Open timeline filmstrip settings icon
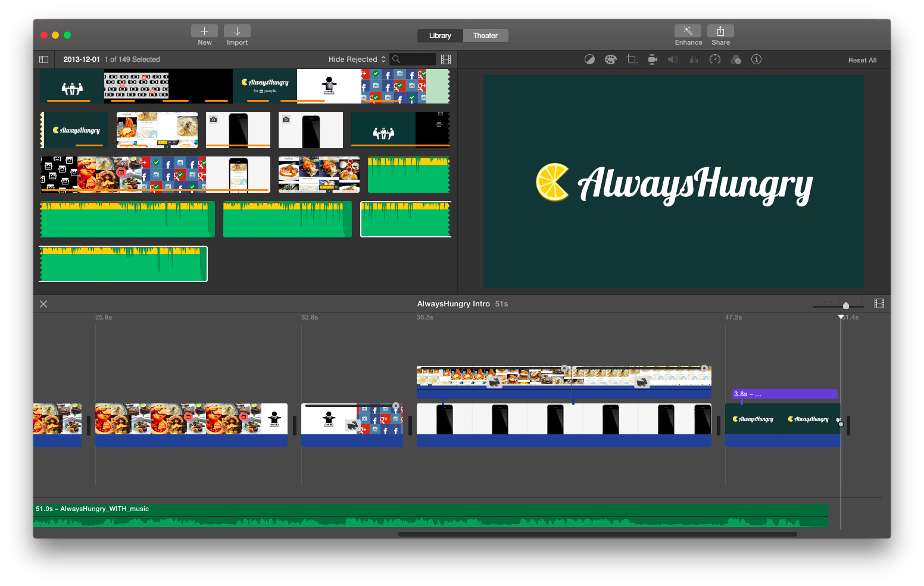 879,303
